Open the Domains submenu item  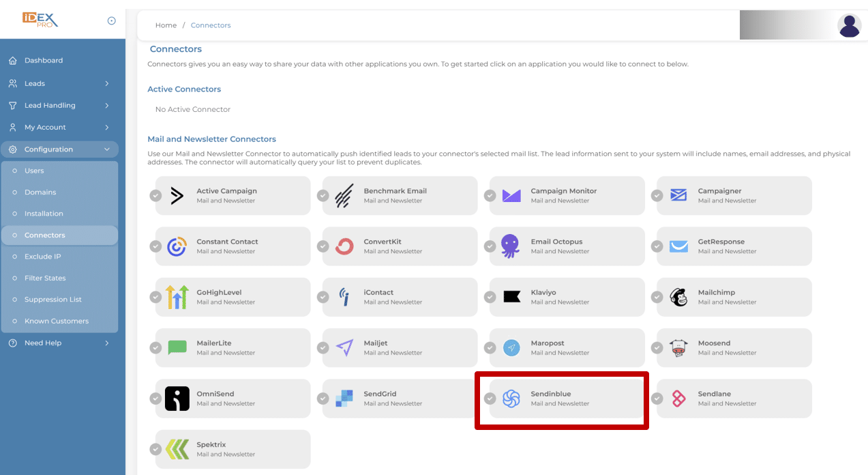click(59, 192)
